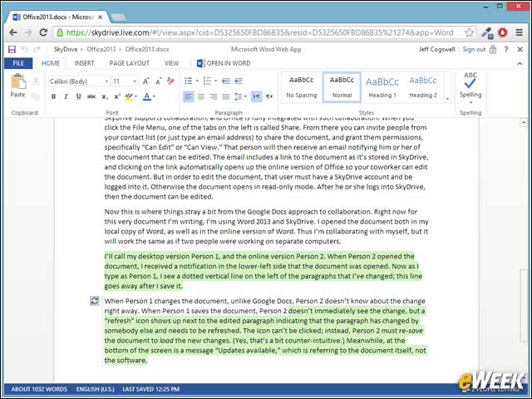Click the Save icon in Word toolbar
The image size is (532, 399).
click(12, 50)
